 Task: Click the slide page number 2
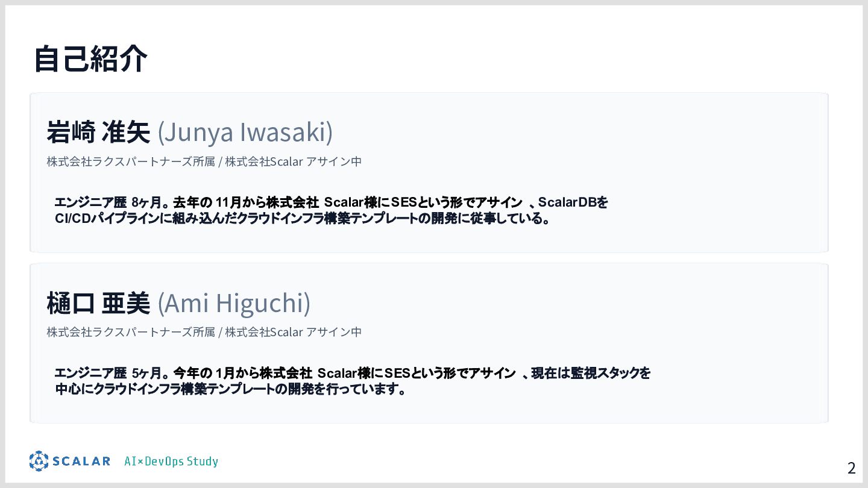(x=851, y=468)
